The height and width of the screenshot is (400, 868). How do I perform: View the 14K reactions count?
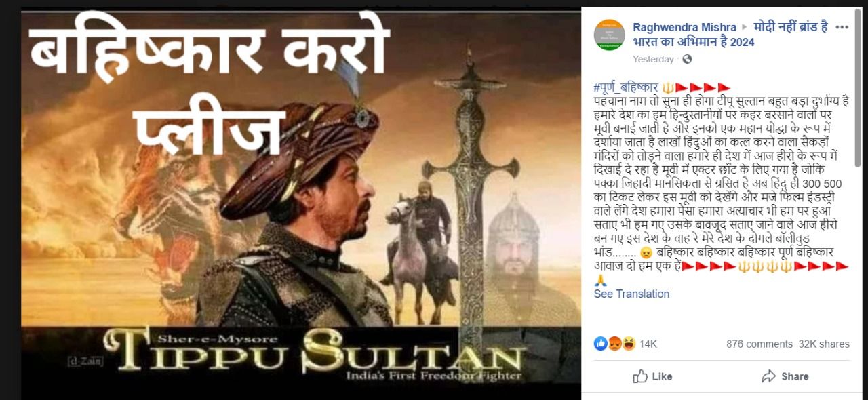[648, 344]
